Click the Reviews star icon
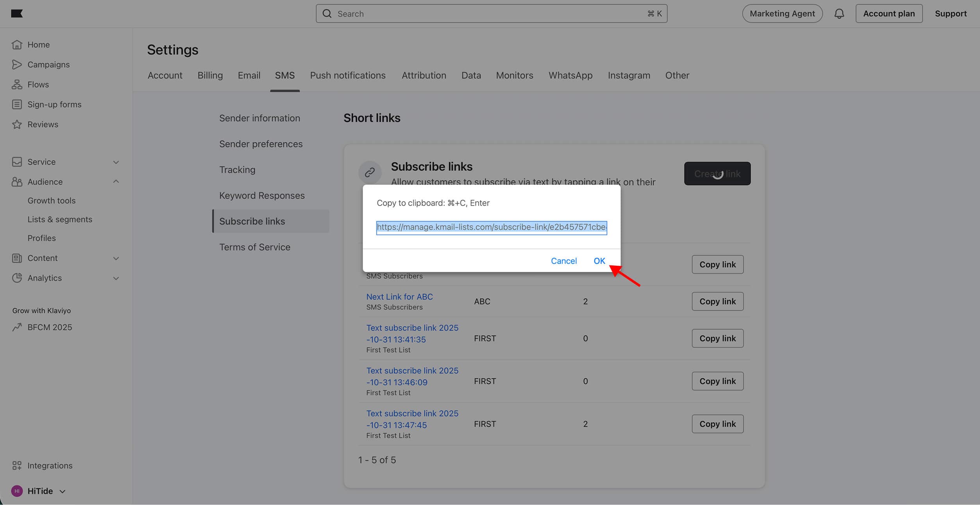This screenshot has height=505, width=980. (x=17, y=124)
